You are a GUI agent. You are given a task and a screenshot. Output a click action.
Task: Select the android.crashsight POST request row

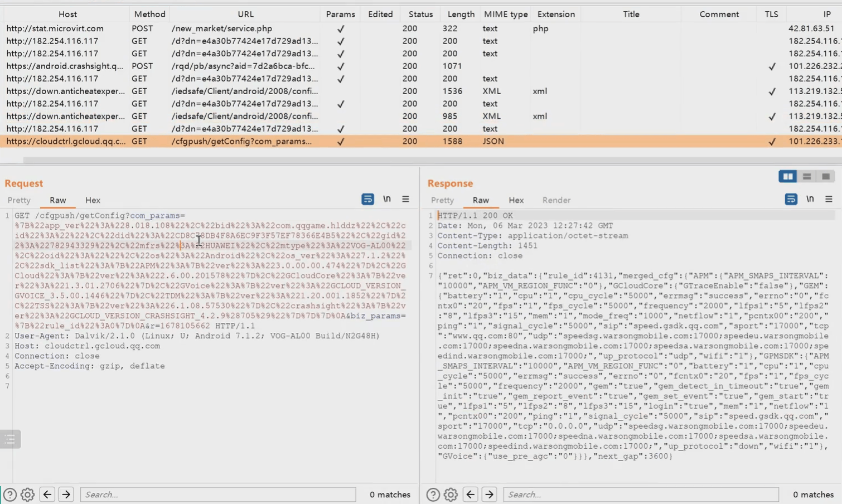point(421,66)
